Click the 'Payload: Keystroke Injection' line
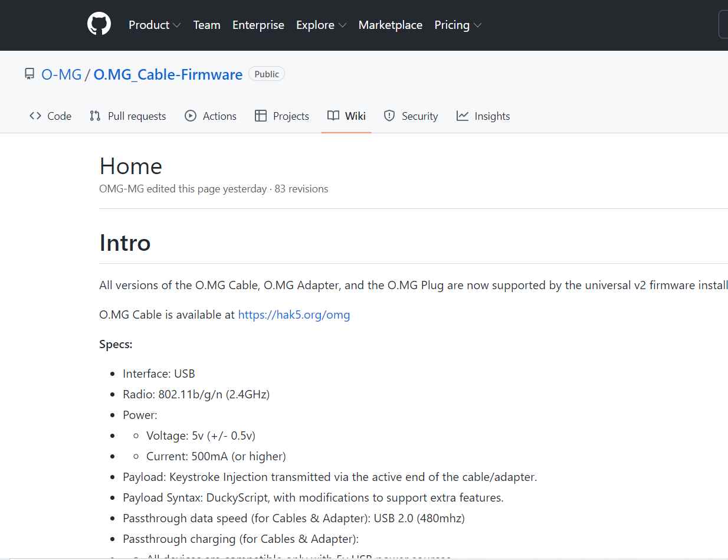The height and width of the screenshot is (560, 728). click(330, 477)
